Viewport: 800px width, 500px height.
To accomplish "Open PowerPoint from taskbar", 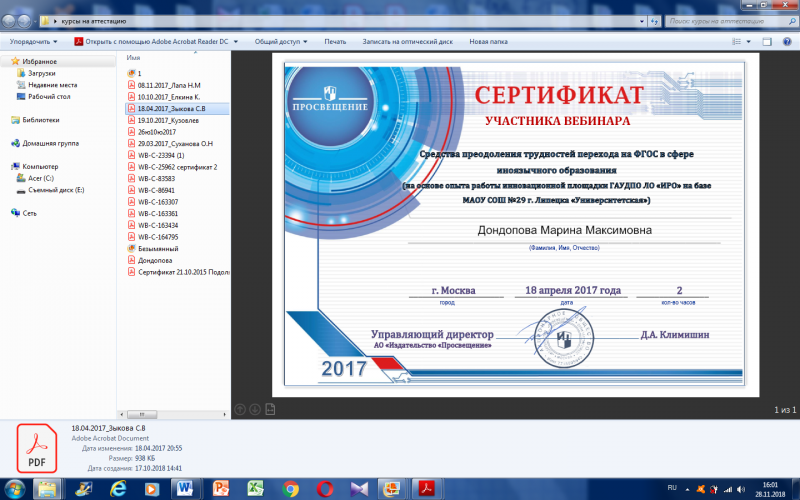I will point(220,489).
